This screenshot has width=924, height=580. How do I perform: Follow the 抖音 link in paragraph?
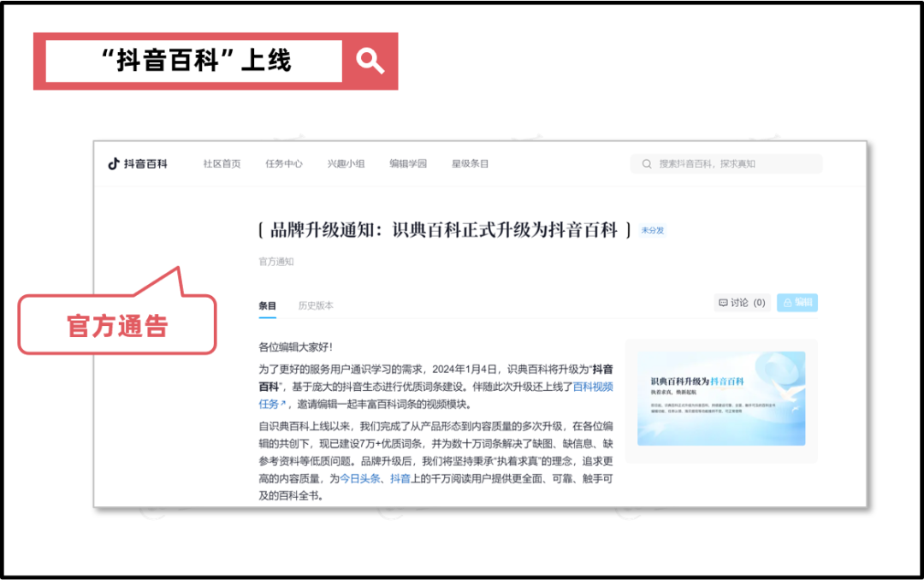click(x=400, y=478)
